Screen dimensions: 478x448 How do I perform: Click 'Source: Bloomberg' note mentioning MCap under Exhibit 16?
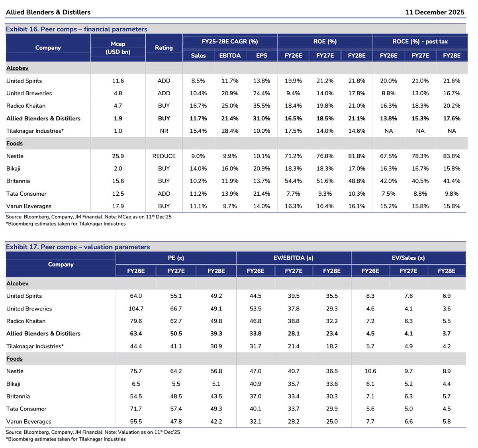(x=89, y=217)
